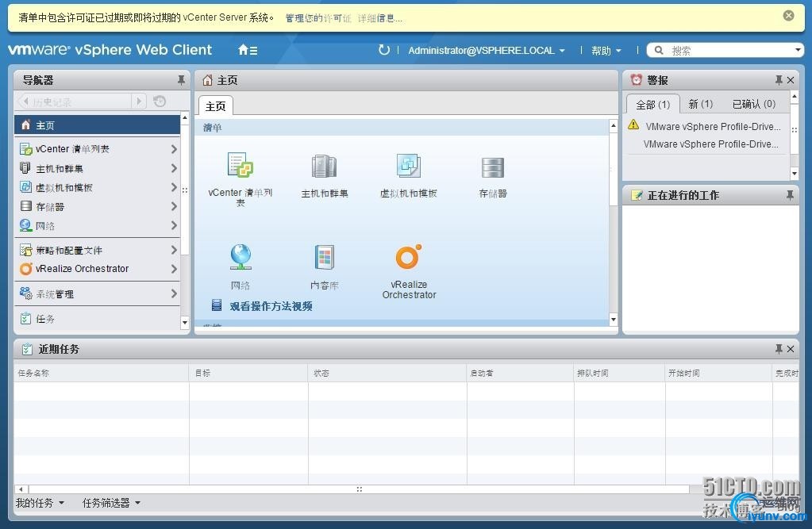Viewport: 812px width, 529px height.
Task: Select 任务 in navigator
Action: 98,319
